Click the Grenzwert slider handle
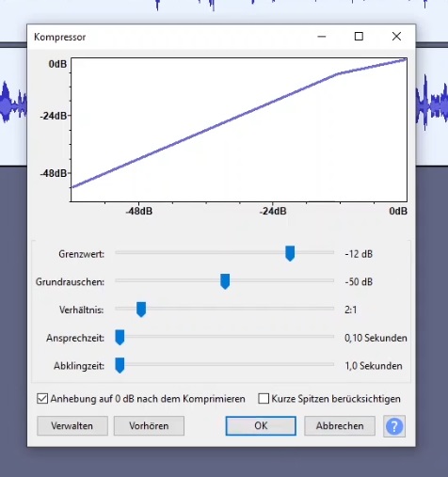The image size is (448, 477). 290,253
